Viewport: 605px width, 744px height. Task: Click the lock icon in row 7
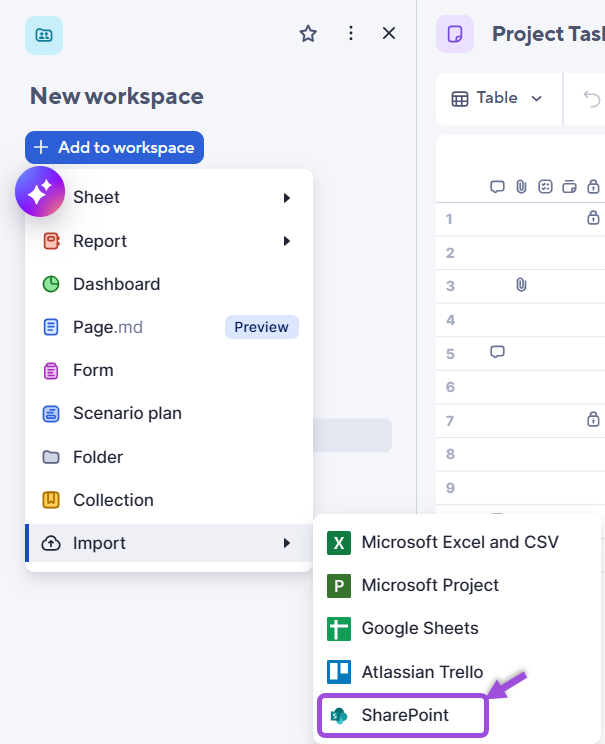coord(593,419)
